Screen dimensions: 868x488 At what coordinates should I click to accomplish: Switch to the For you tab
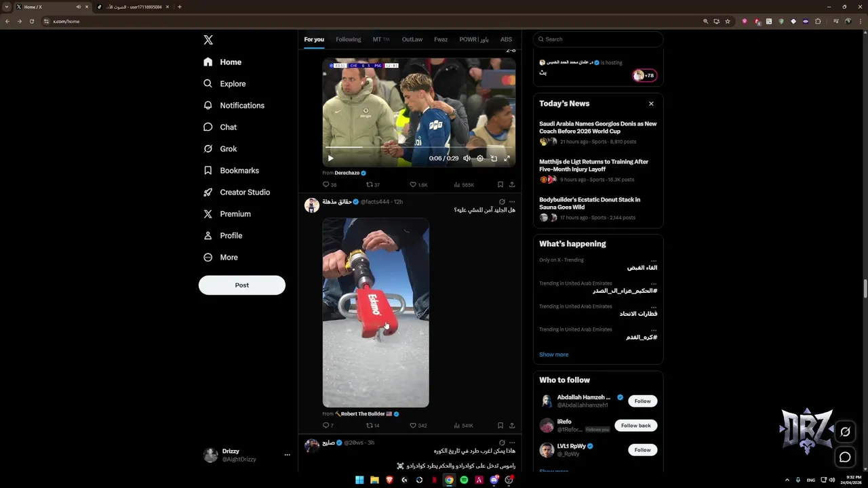point(314,39)
